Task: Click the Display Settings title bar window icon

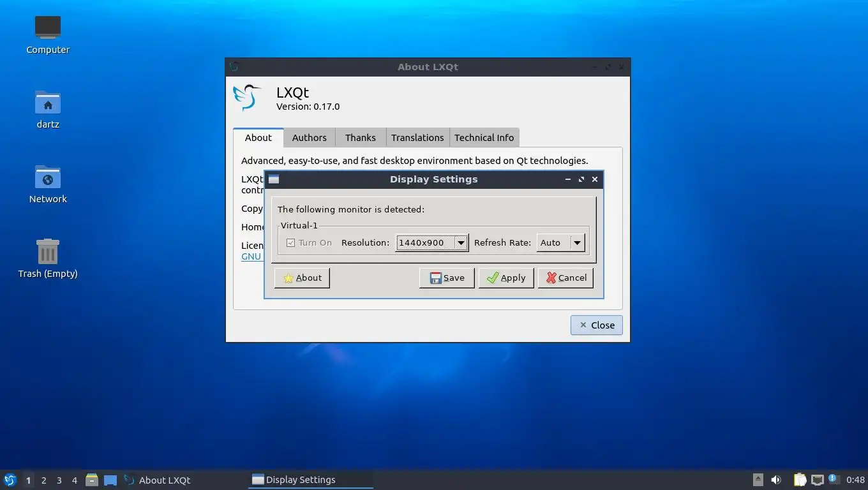Action: pyautogui.click(x=274, y=179)
